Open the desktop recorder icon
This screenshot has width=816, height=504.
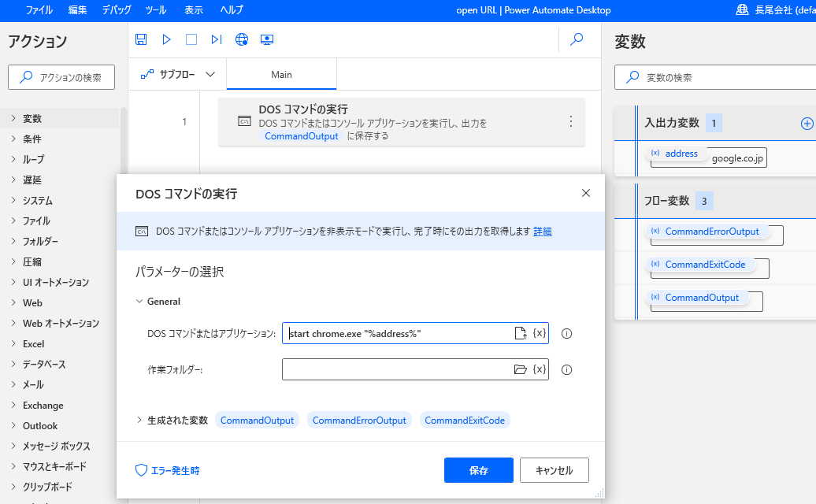click(268, 39)
